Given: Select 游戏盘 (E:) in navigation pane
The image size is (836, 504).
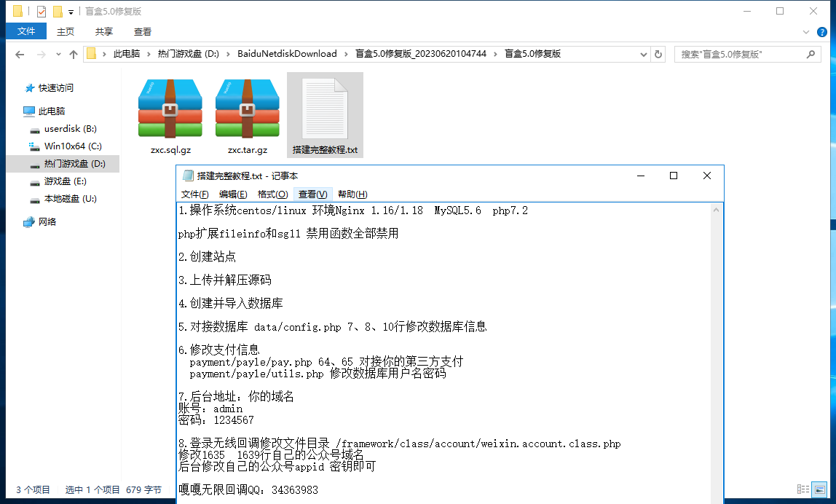Looking at the screenshot, I should pyautogui.click(x=65, y=181).
